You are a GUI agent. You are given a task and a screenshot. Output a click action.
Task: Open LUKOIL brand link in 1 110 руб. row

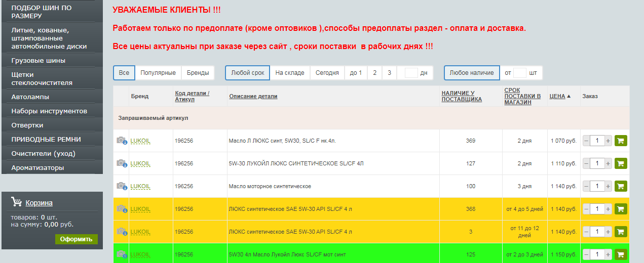tap(140, 163)
